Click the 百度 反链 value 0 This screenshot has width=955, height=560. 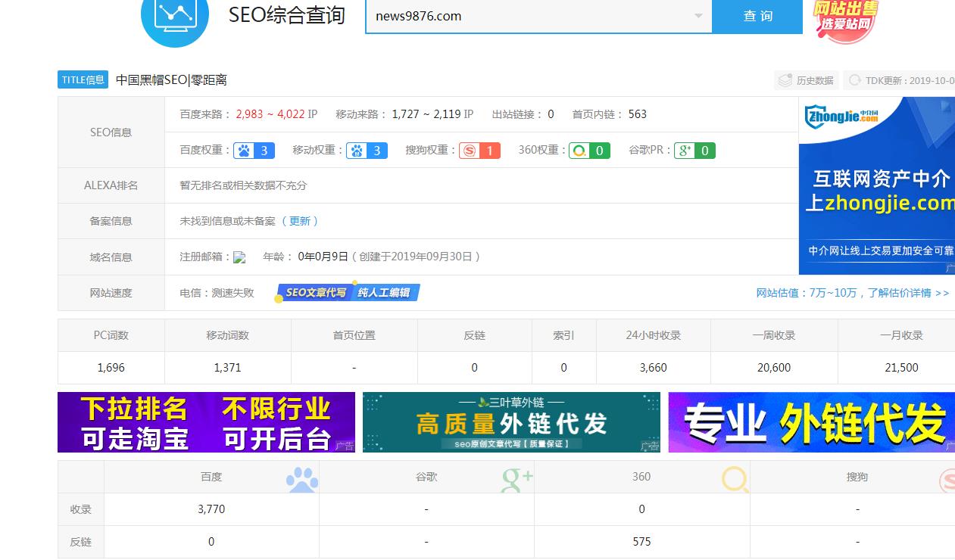[211, 542]
